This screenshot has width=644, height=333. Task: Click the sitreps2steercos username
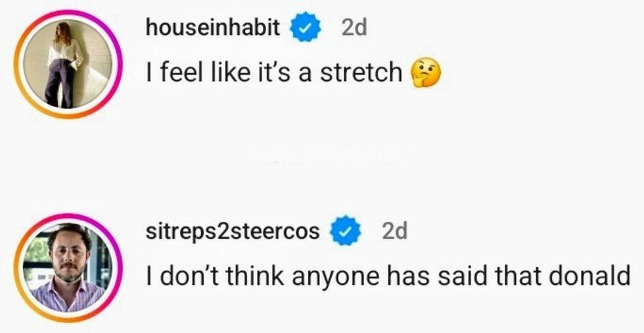233,230
